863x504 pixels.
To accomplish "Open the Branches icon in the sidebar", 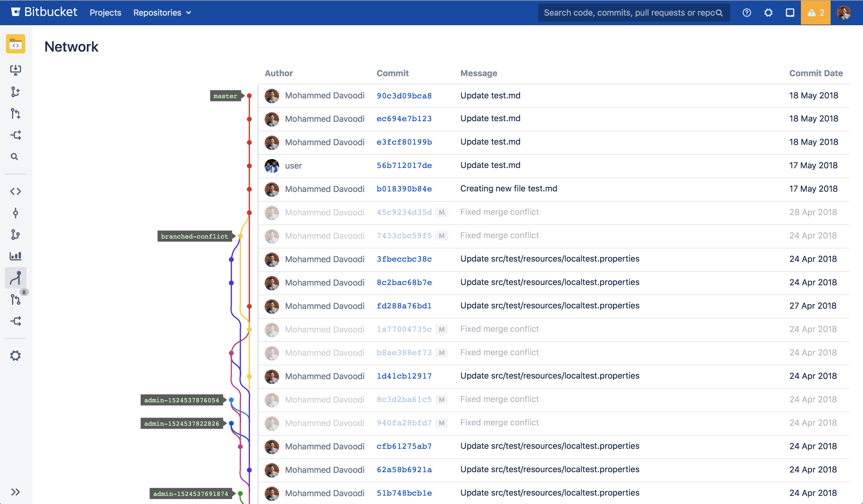I will pyautogui.click(x=15, y=235).
